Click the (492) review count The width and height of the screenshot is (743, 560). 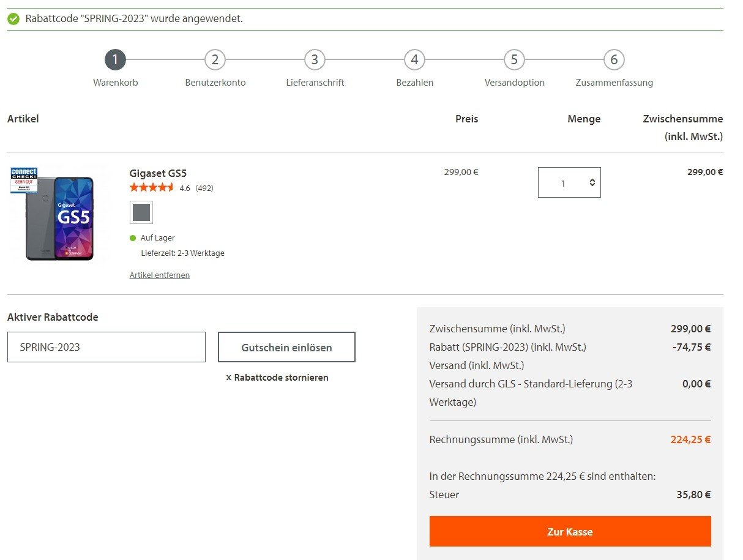(204, 189)
